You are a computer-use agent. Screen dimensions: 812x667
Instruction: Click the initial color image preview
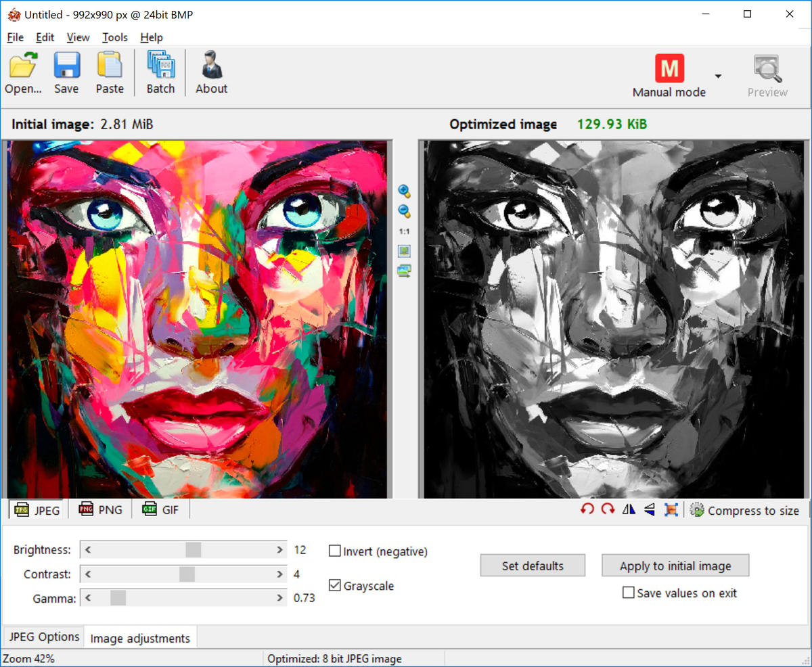point(196,319)
